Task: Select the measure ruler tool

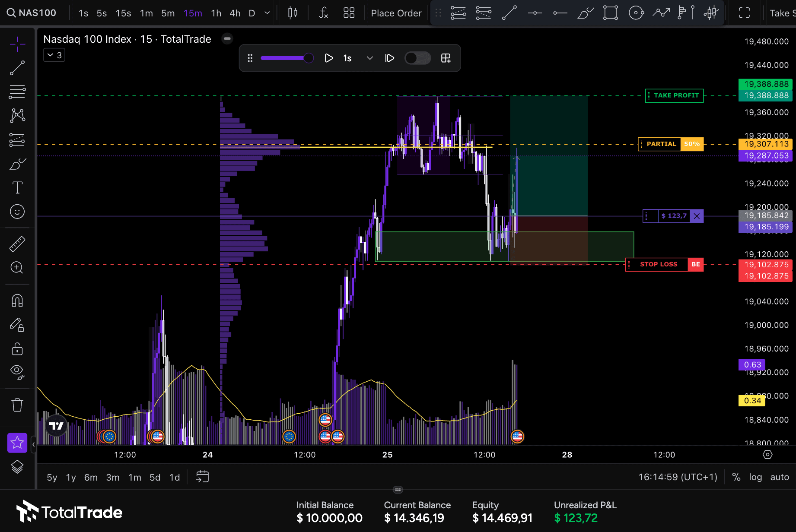Action: (17, 244)
